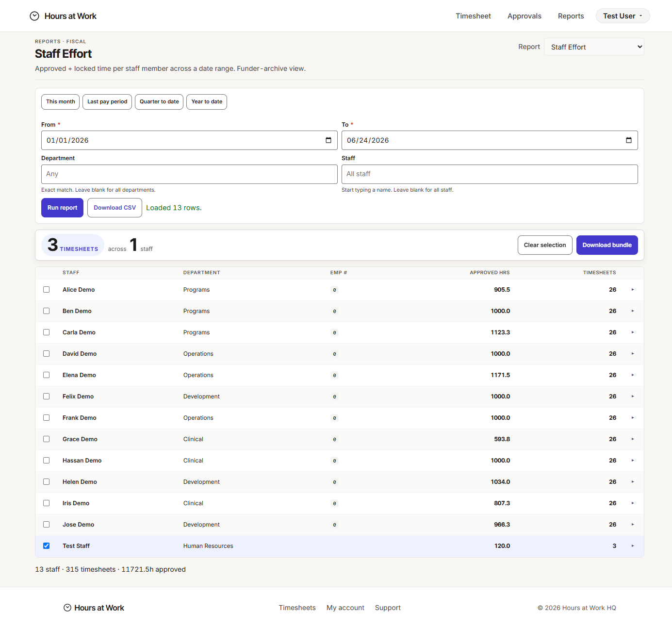This screenshot has width=672, height=628.
Task: Open calendar picker in From date field
Action: 328,140
